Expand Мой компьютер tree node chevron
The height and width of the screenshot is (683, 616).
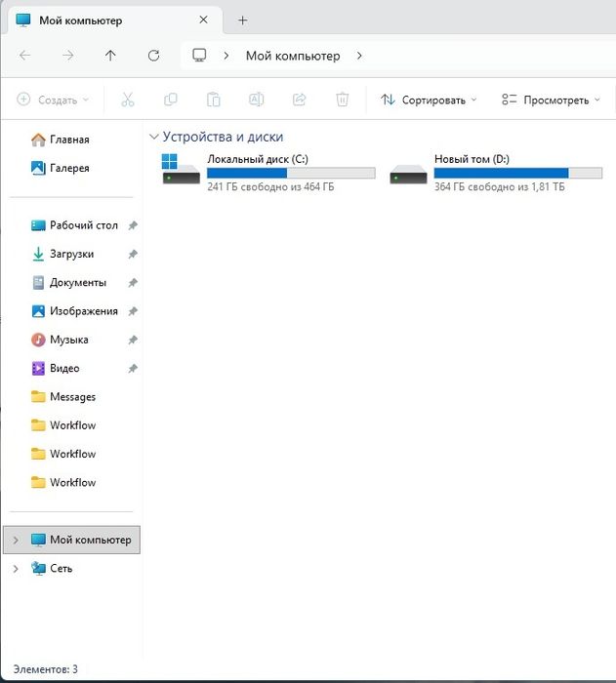click(x=16, y=541)
